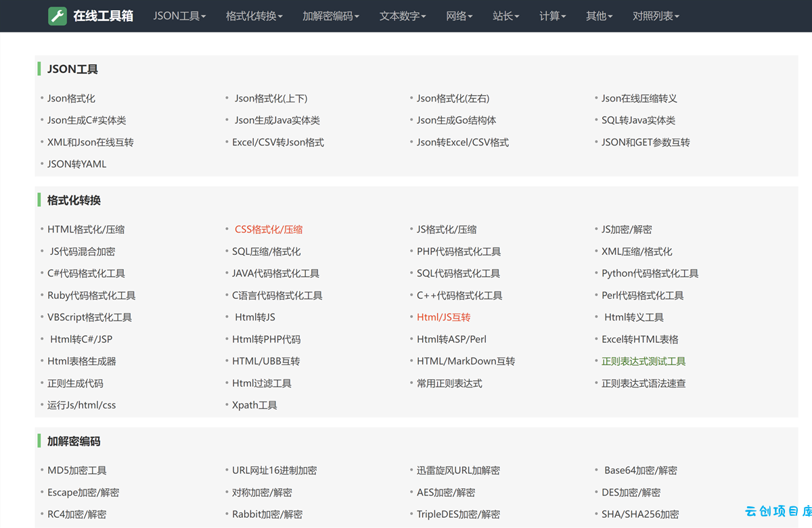This screenshot has width=812, height=528.
Task: Expand the 文本数字 dropdown menu
Action: 403,16
